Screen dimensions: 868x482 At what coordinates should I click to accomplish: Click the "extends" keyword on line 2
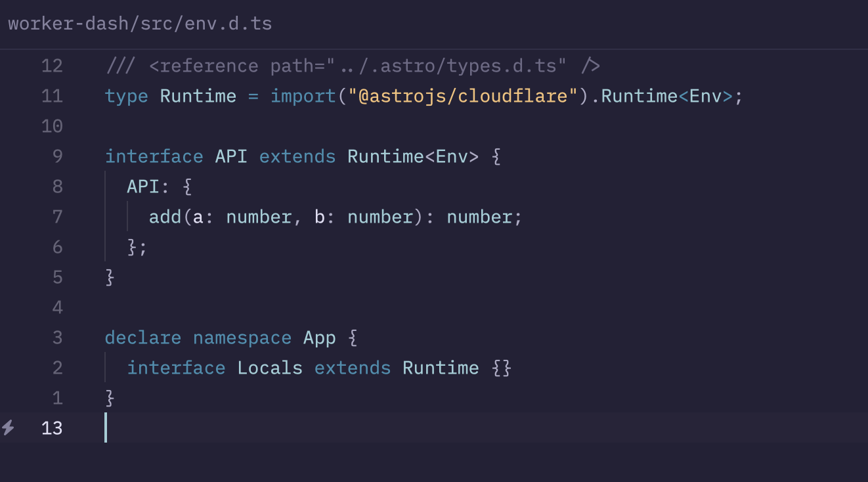[352, 368]
